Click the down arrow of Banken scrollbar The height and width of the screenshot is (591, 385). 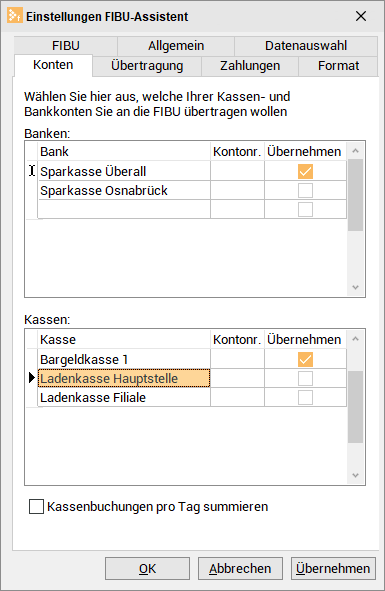(355, 287)
